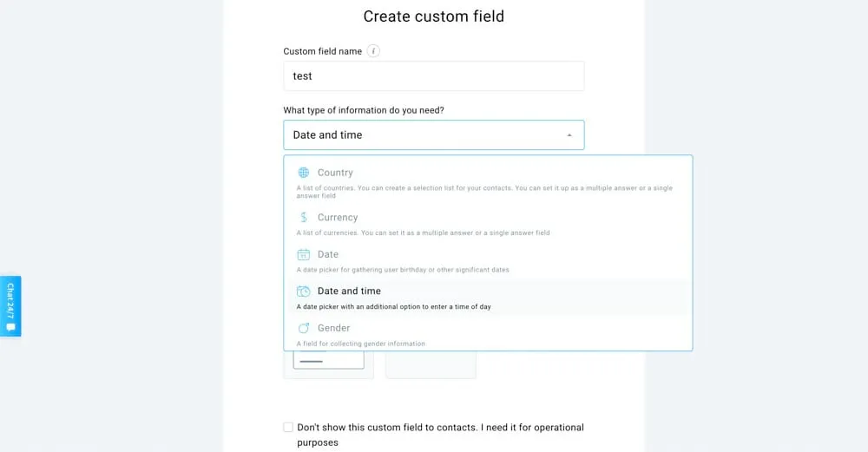
Task: Select the highlighted 'Date and time' list option
Action: click(349, 292)
